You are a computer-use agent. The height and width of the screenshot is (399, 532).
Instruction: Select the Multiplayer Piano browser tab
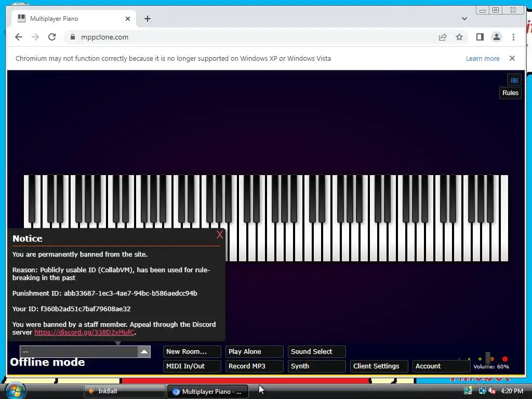click(74, 19)
